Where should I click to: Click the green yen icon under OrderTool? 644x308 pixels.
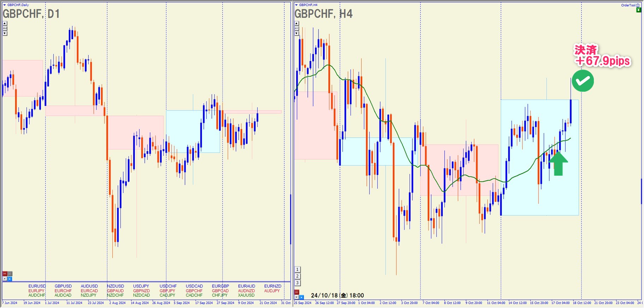point(638,10)
